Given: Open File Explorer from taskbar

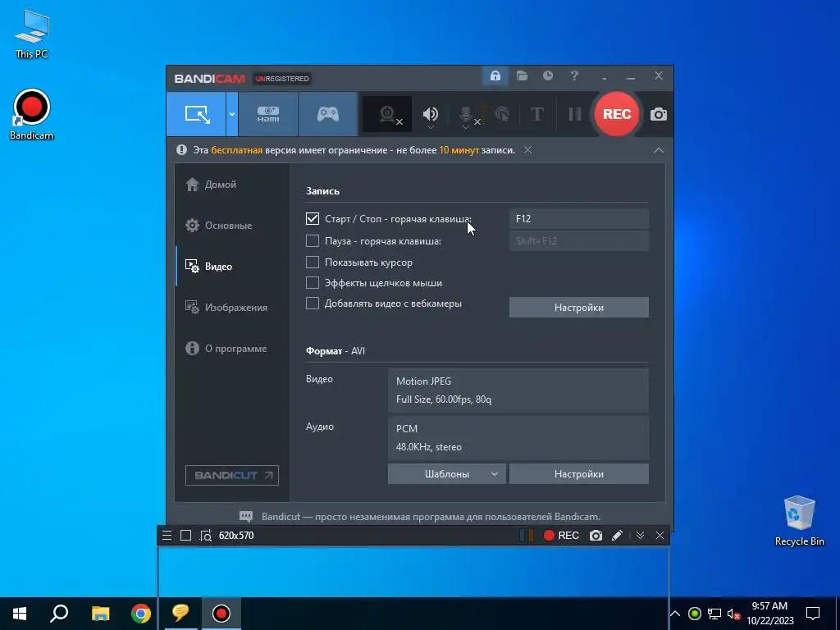Looking at the screenshot, I should (x=100, y=614).
